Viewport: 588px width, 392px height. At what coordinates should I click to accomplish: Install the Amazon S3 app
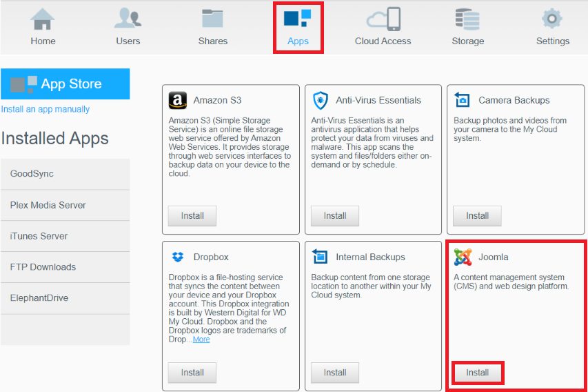(x=192, y=216)
